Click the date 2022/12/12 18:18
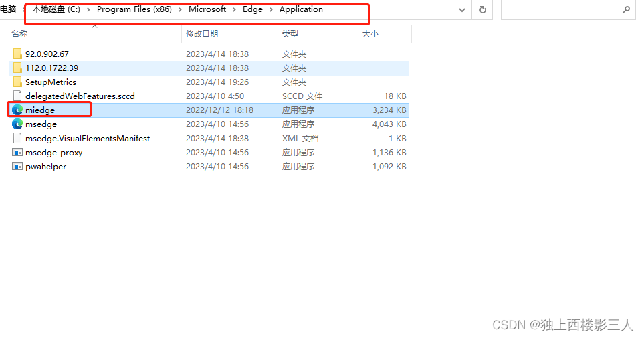This screenshot has width=644, height=338. tap(219, 110)
